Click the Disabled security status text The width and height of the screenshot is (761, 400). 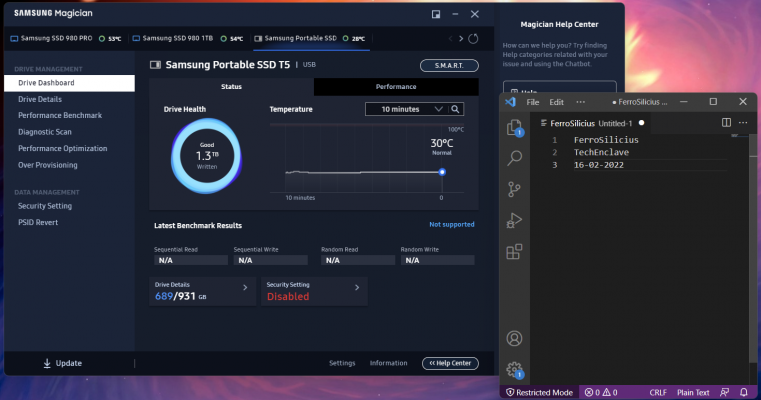tap(288, 297)
